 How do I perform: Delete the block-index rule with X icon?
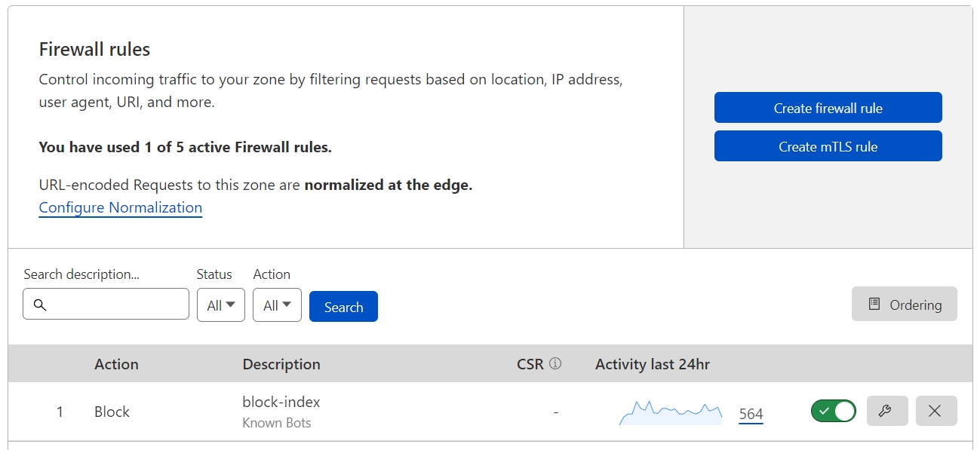point(935,411)
